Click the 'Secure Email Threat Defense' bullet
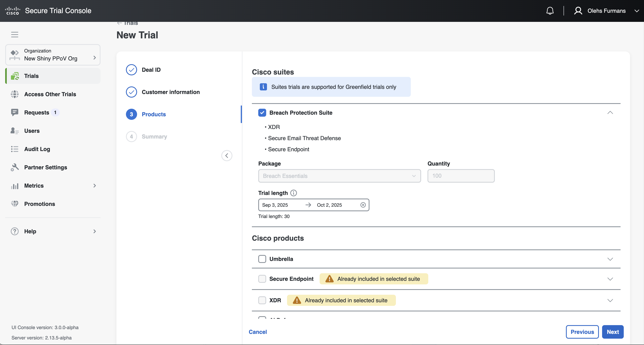Image resolution: width=644 pixels, height=345 pixels. (304, 138)
